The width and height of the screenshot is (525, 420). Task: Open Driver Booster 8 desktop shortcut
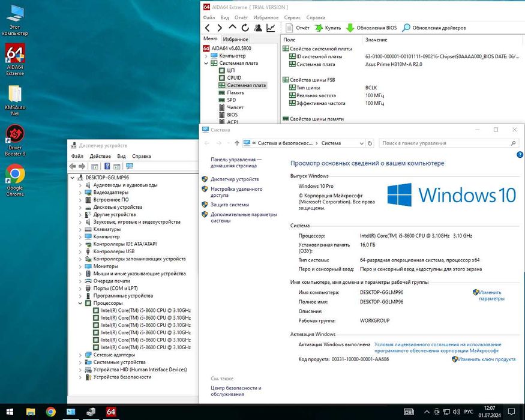15,140
